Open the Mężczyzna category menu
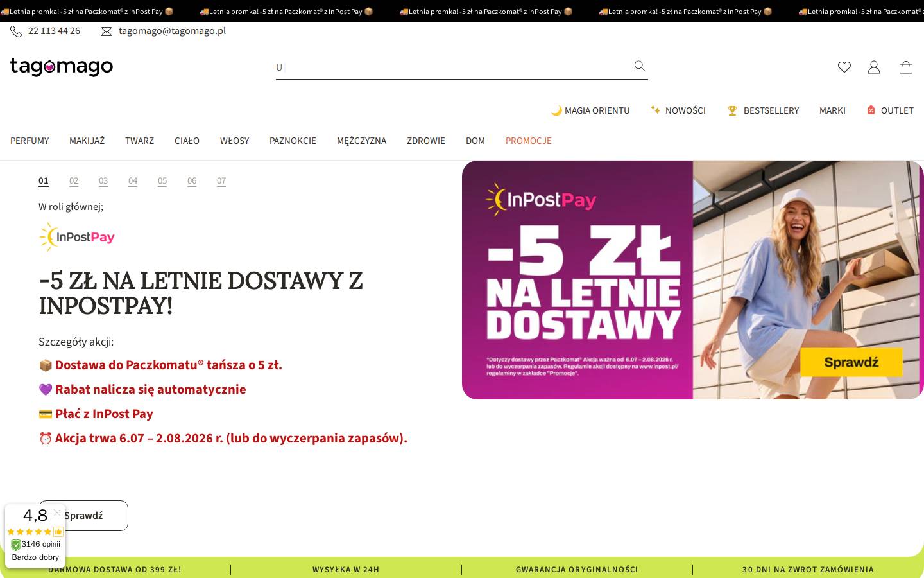The width and height of the screenshot is (924, 578). [x=361, y=141]
